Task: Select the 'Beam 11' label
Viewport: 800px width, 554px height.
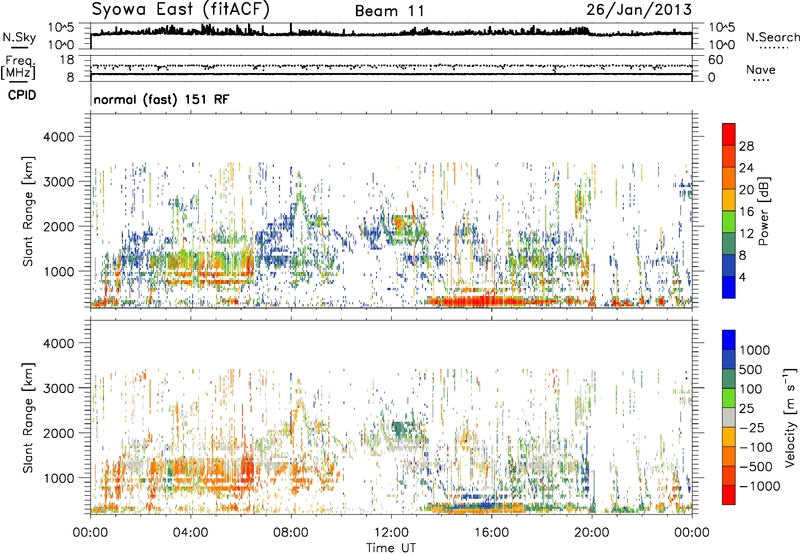Action: [389, 11]
